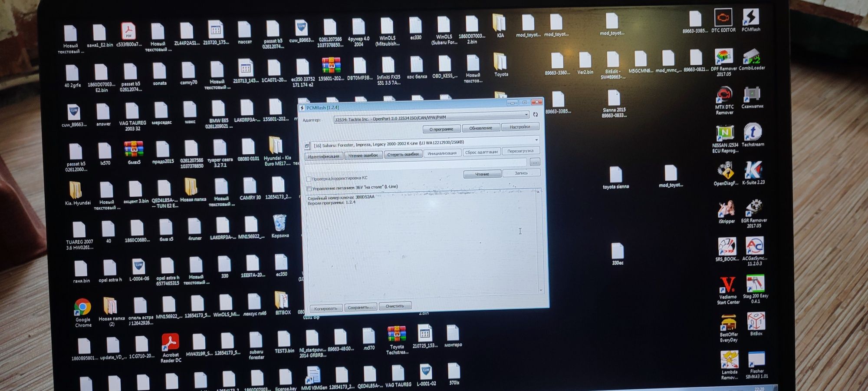Viewport: 868px width, 391px height.
Task: Toggle 'Проверка/корректировка КС' checkbox
Action: [309, 179]
